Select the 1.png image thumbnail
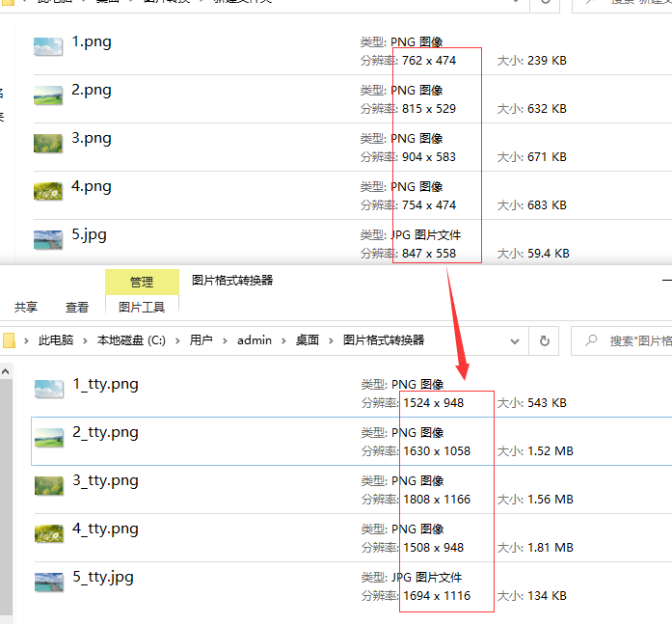Viewport: 672px width, 624px height. click(47, 46)
